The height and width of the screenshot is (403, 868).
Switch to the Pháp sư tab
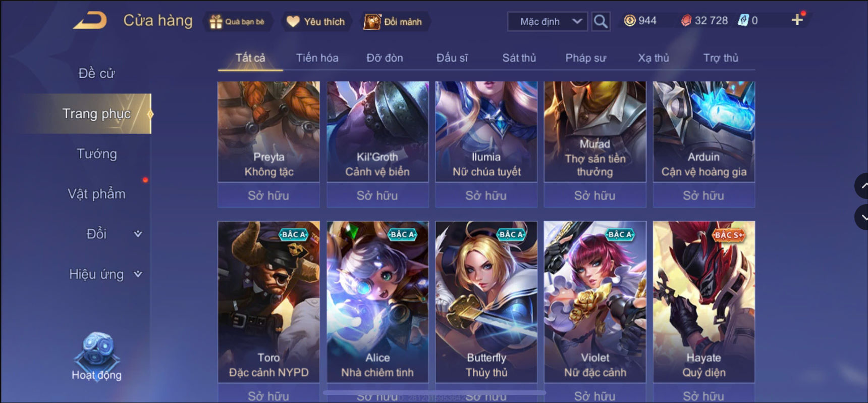585,58
